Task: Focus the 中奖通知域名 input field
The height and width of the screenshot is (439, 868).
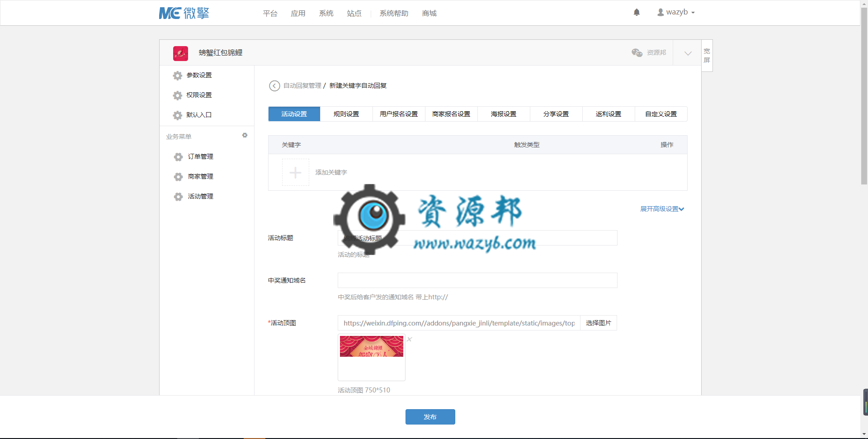Action: tap(477, 280)
